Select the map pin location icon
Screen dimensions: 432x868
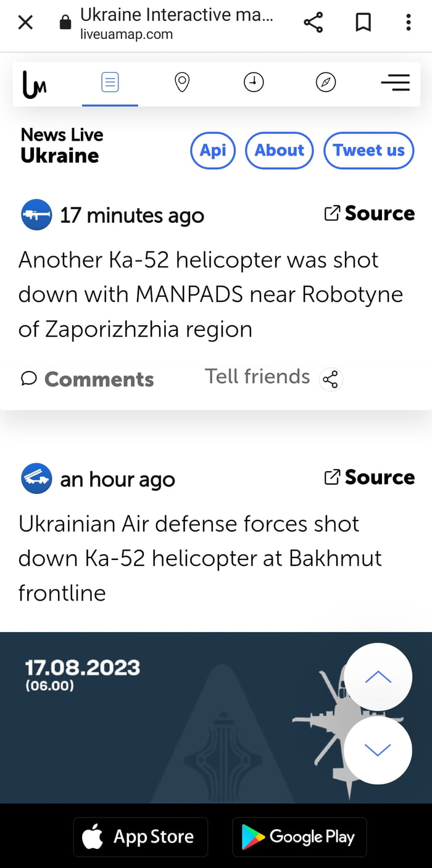click(181, 81)
